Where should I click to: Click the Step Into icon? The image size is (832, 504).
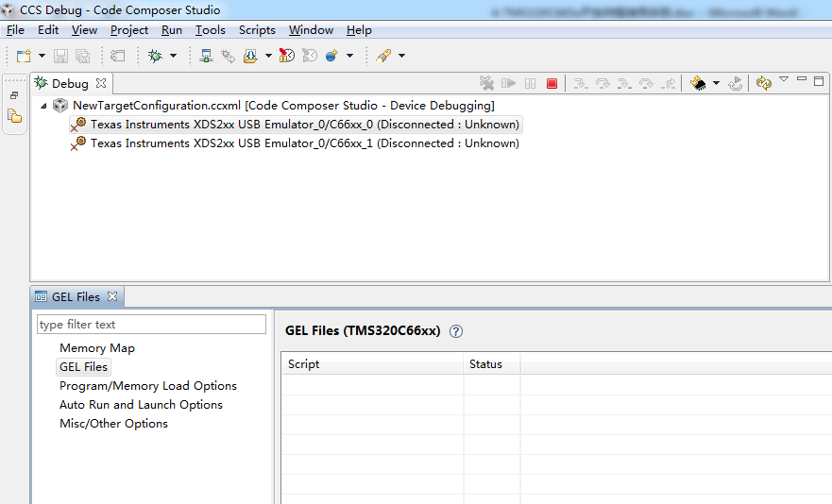581,83
